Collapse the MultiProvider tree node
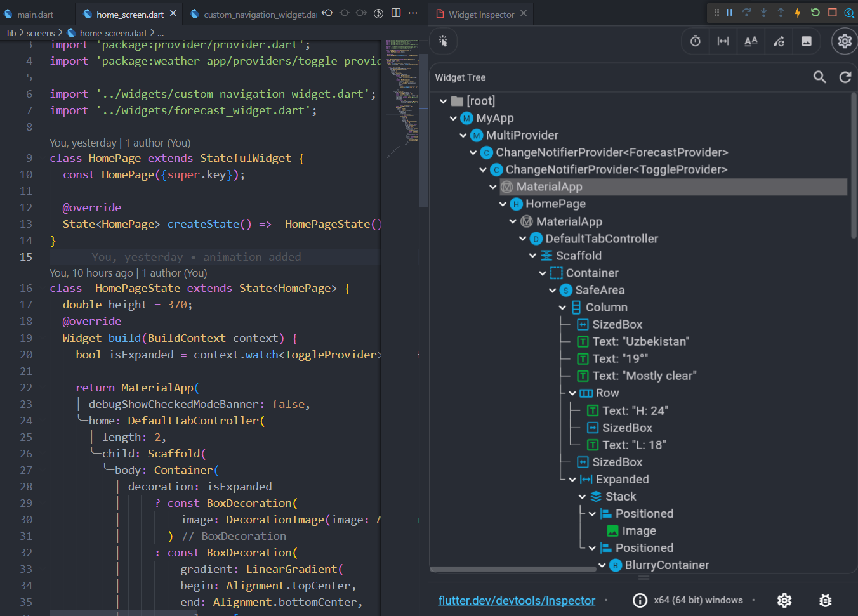This screenshot has height=616, width=858. 463,135
